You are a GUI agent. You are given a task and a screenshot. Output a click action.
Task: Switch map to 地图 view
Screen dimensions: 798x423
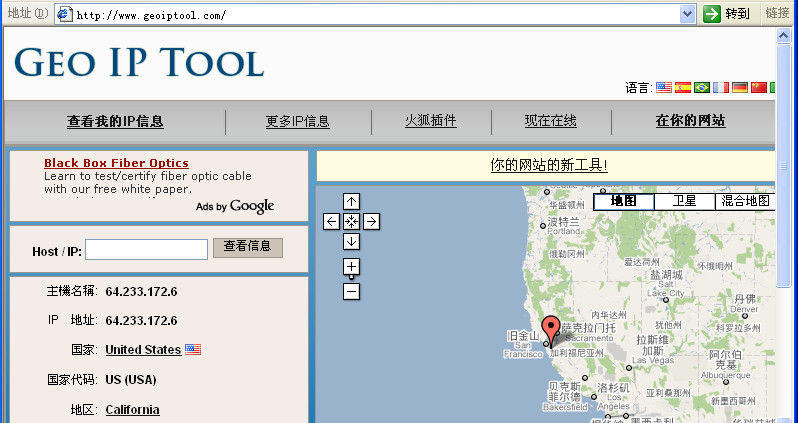[x=623, y=202]
